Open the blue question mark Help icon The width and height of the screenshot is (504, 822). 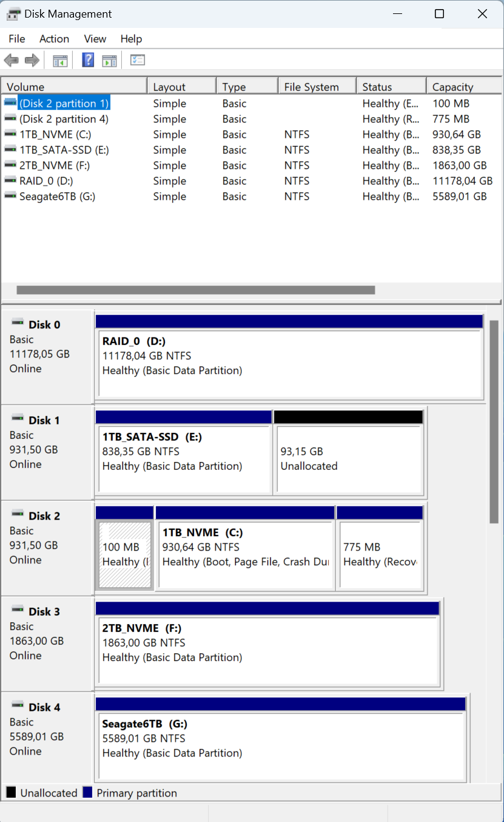[88, 60]
